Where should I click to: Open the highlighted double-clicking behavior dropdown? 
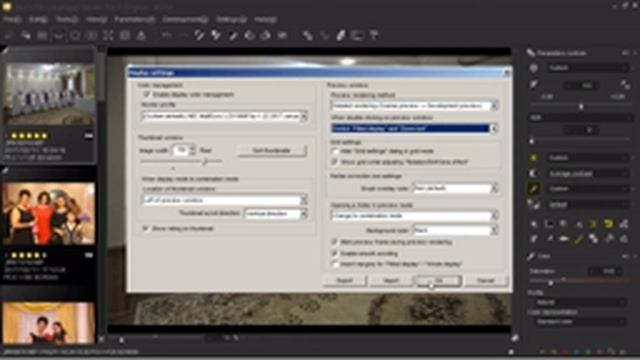tap(414, 129)
